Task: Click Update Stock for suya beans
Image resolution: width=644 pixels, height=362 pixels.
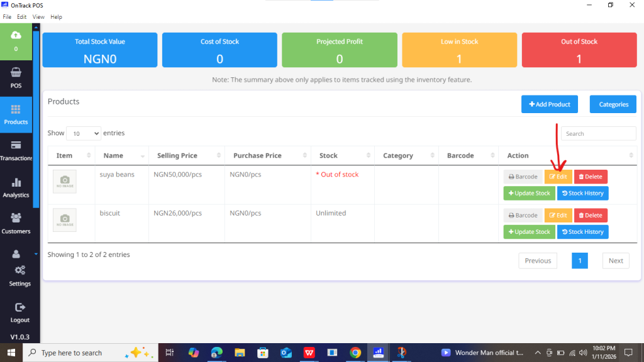Action: [x=529, y=194]
